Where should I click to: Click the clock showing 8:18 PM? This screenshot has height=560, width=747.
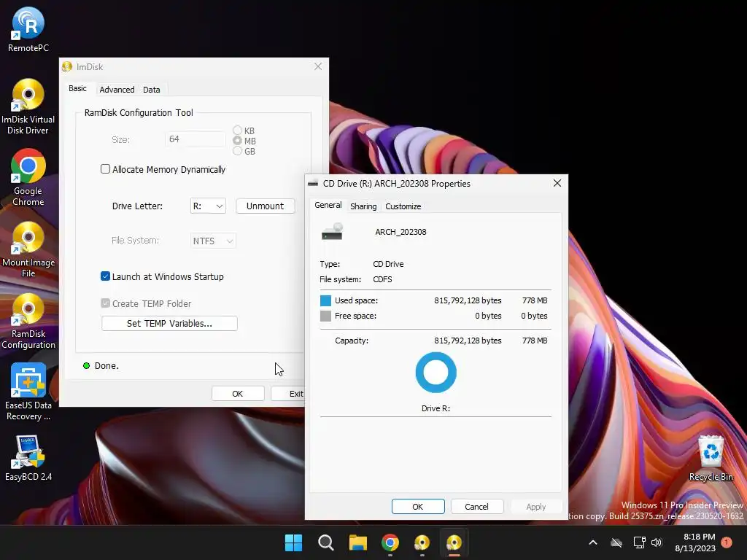click(699, 537)
